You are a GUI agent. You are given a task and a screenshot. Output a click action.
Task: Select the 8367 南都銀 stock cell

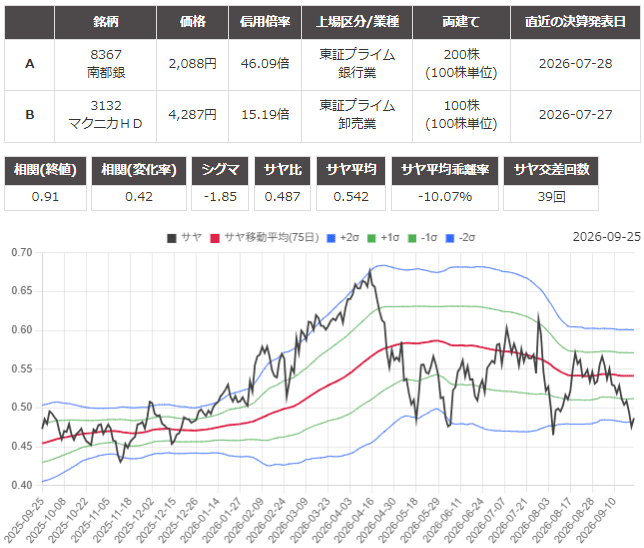pos(106,64)
